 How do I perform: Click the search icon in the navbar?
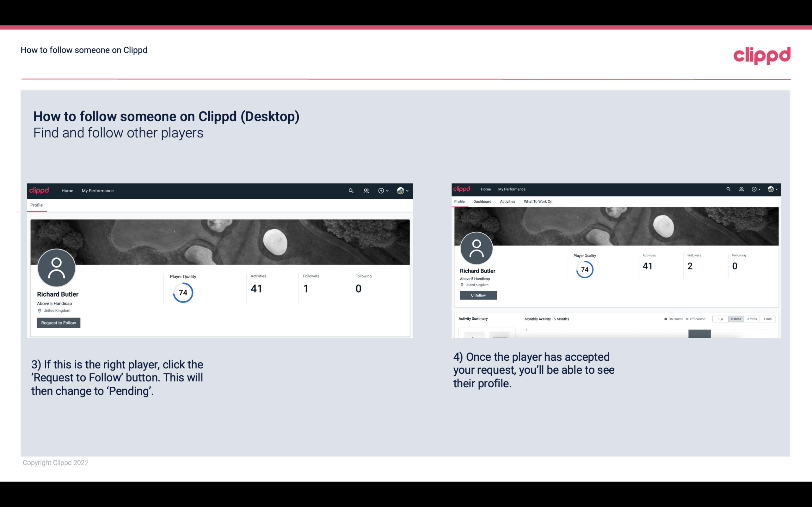pos(351,190)
